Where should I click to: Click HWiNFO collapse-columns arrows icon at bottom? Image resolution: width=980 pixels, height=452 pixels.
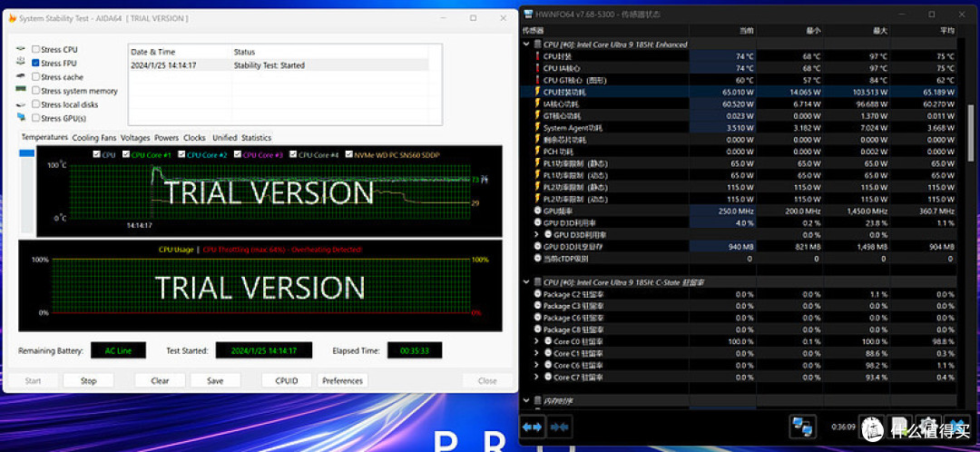click(559, 427)
